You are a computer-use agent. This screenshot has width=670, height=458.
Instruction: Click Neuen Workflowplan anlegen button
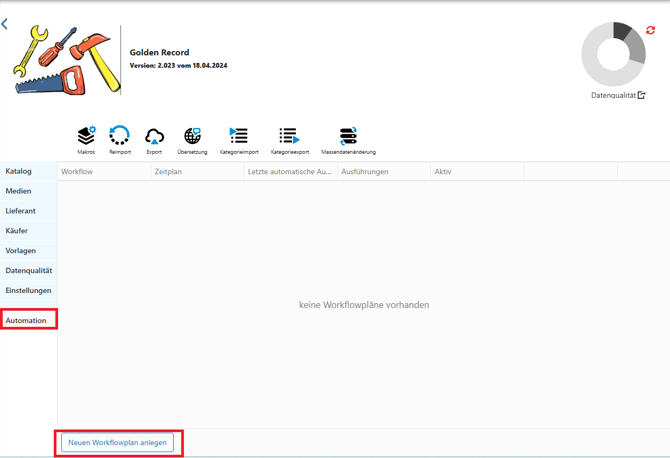[117, 442]
